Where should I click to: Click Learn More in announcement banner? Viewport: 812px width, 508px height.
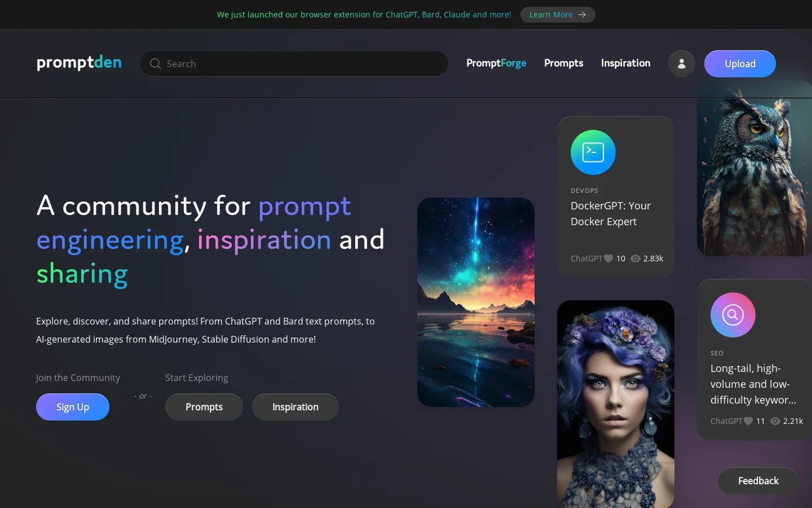[x=558, y=15]
